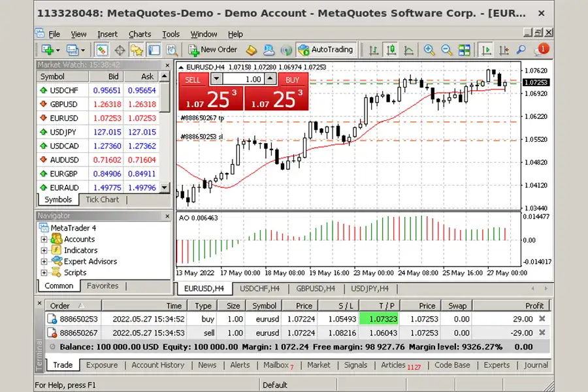
Task: Click the Signals antenna icon in toolbar
Action: 286,50
